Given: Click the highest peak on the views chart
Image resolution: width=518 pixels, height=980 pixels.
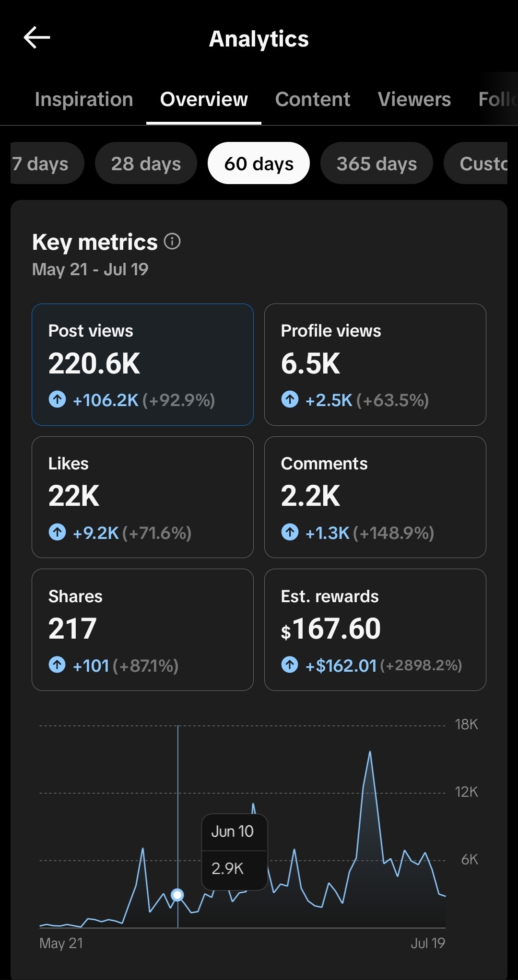Looking at the screenshot, I should click(x=370, y=753).
